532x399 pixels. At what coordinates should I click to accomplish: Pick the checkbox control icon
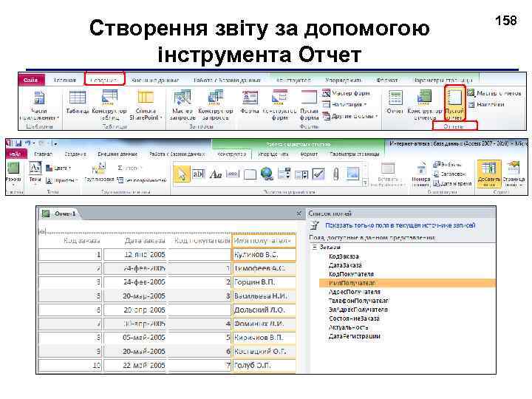pyautogui.click(x=318, y=174)
